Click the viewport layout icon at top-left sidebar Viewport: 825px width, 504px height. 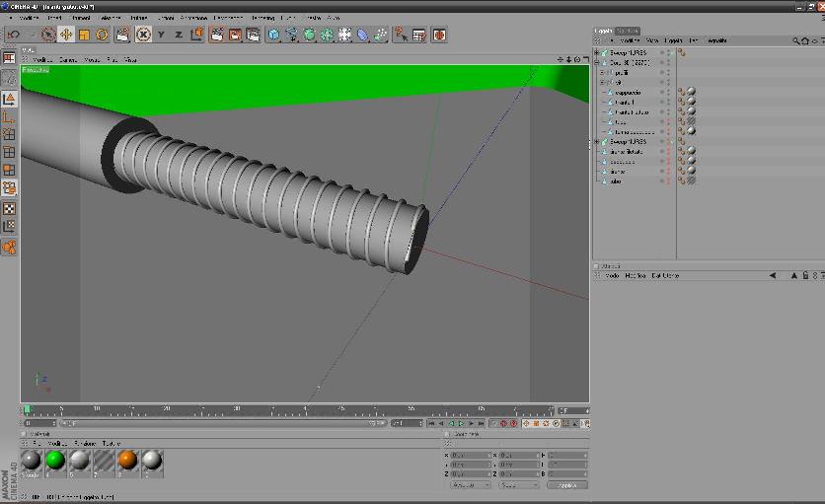pos(9,58)
